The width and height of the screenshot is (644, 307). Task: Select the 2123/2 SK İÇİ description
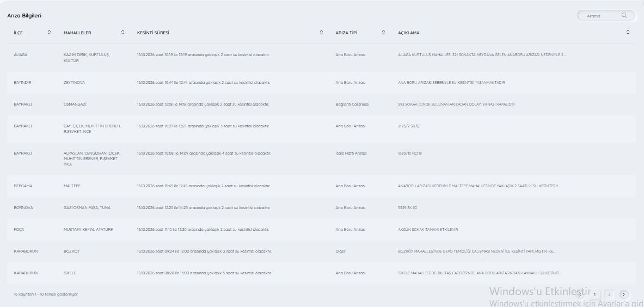pos(409,126)
